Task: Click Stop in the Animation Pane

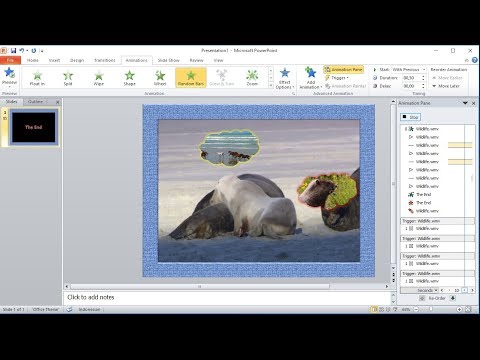Action: click(410, 117)
